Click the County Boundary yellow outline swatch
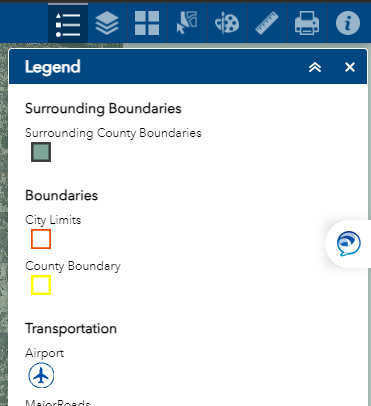Screen dimensions: 371x406 point(41,285)
